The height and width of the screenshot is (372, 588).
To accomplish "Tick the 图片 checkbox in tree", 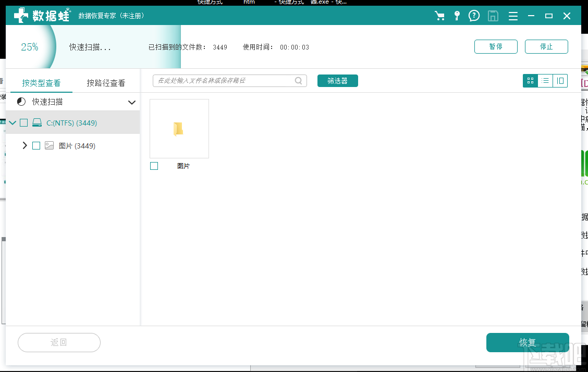I will [x=36, y=146].
